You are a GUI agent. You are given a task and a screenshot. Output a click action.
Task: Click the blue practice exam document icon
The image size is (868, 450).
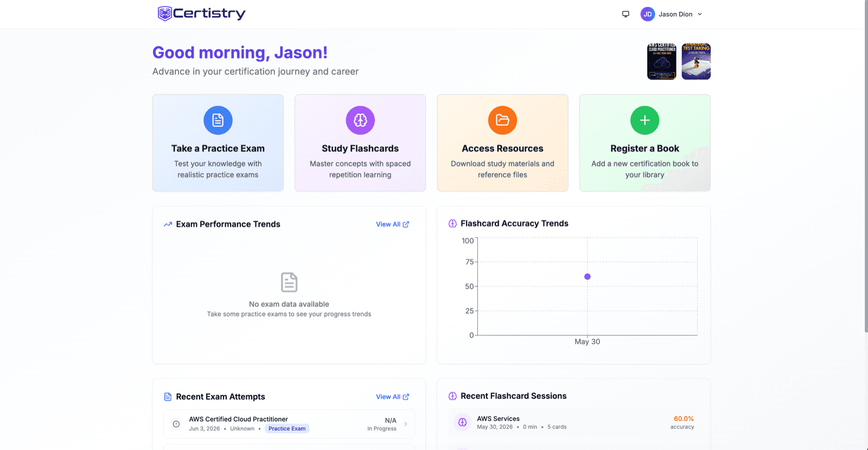[x=218, y=120]
